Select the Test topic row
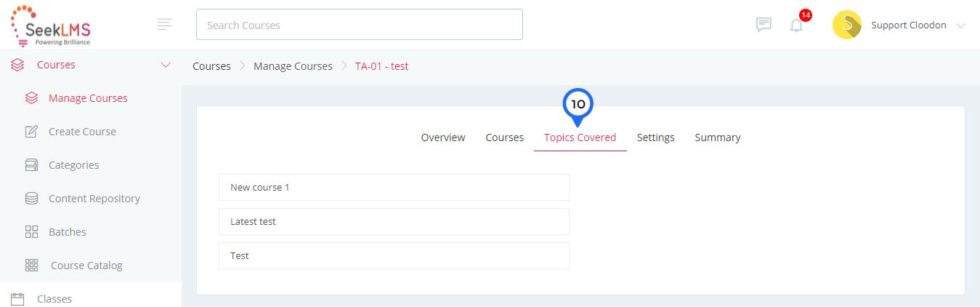Viewport: 980px width, 307px height. (394, 255)
